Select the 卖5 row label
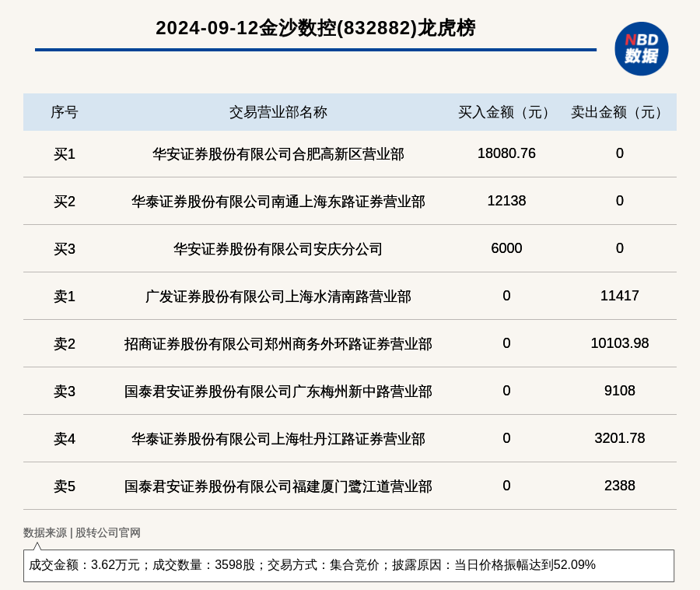Viewport: 700px width, 590px height. tap(65, 486)
